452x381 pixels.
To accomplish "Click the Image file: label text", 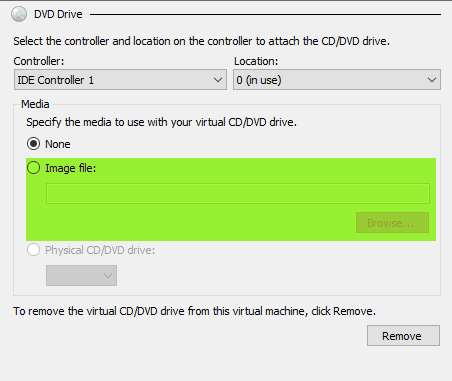I will pyautogui.click(x=71, y=168).
